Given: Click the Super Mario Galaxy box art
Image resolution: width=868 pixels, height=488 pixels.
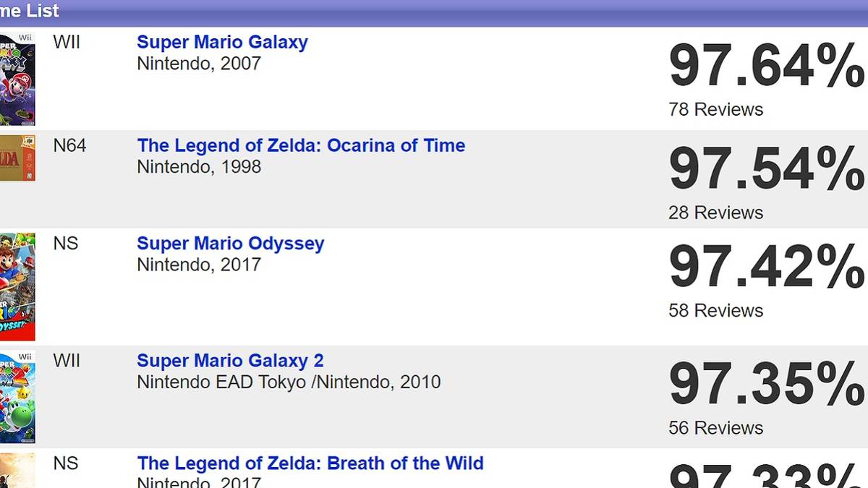Looking at the screenshot, I should point(17,79).
